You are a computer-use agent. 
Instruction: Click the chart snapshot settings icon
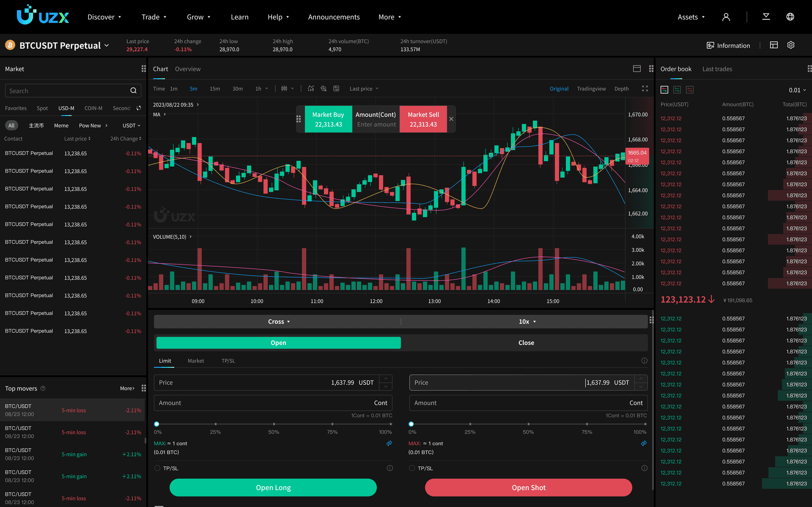coord(336,88)
